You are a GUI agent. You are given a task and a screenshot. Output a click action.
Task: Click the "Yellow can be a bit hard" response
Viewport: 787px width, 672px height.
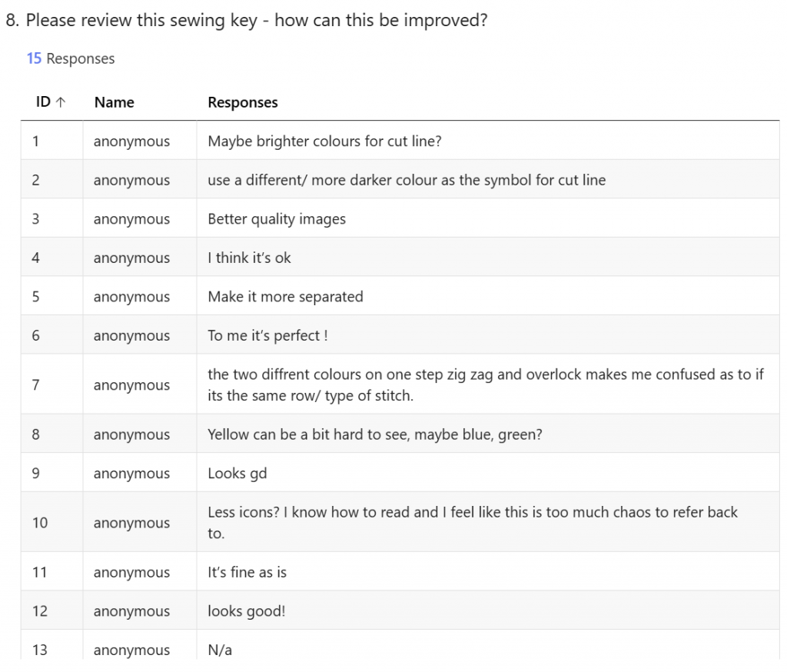pyautogui.click(x=375, y=434)
